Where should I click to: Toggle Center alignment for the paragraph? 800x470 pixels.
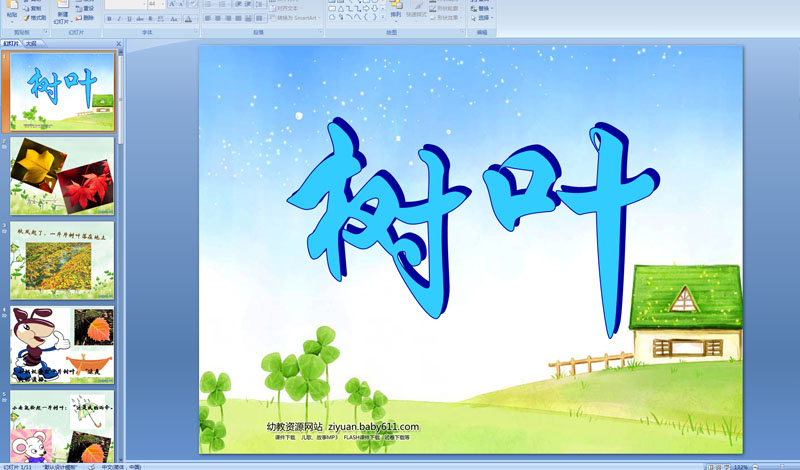[218, 18]
